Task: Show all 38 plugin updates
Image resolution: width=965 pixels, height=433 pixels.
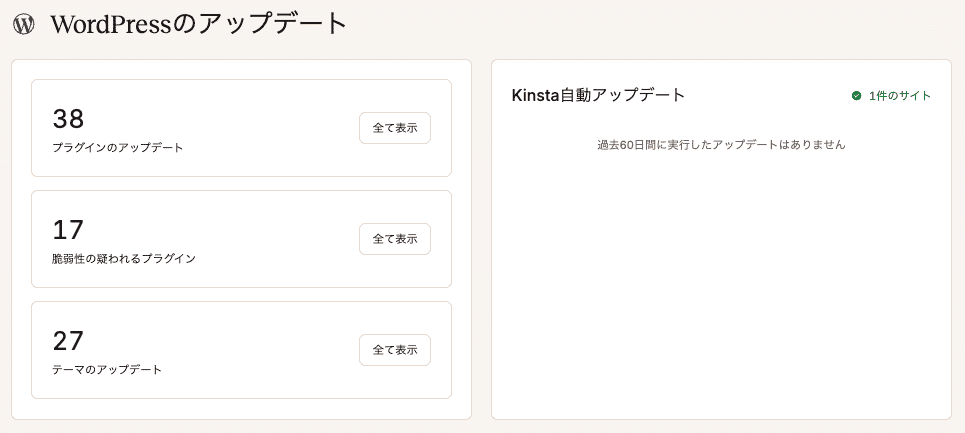Action: pos(395,128)
